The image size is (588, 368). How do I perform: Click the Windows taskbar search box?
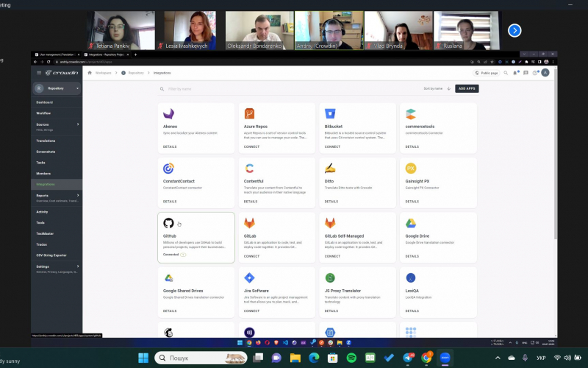pyautogui.click(x=201, y=358)
